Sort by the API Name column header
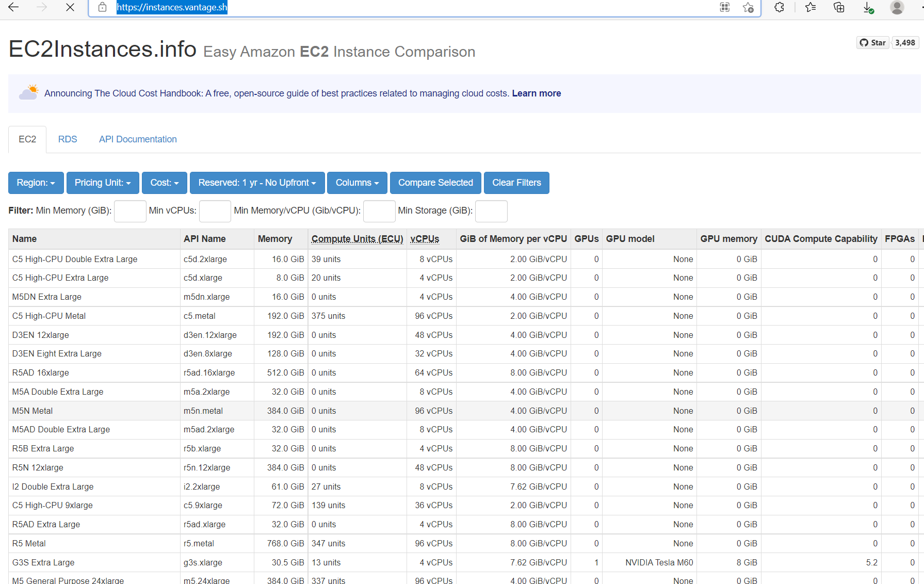The height and width of the screenshot is (584, 924). [217, 239]
